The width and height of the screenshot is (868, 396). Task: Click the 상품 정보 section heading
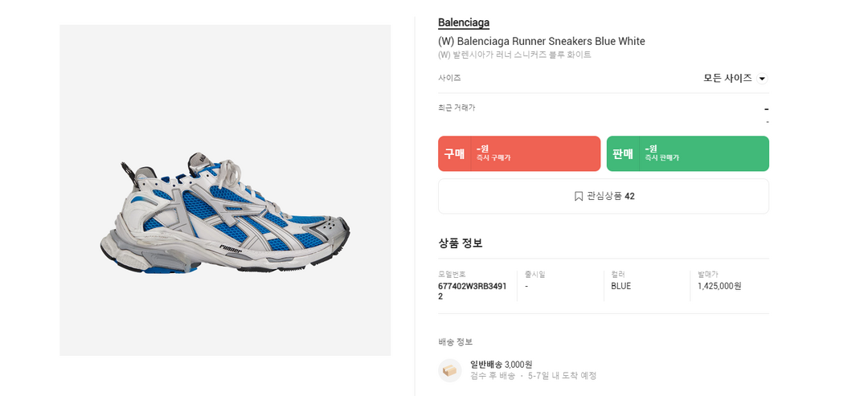pos(461,243)
